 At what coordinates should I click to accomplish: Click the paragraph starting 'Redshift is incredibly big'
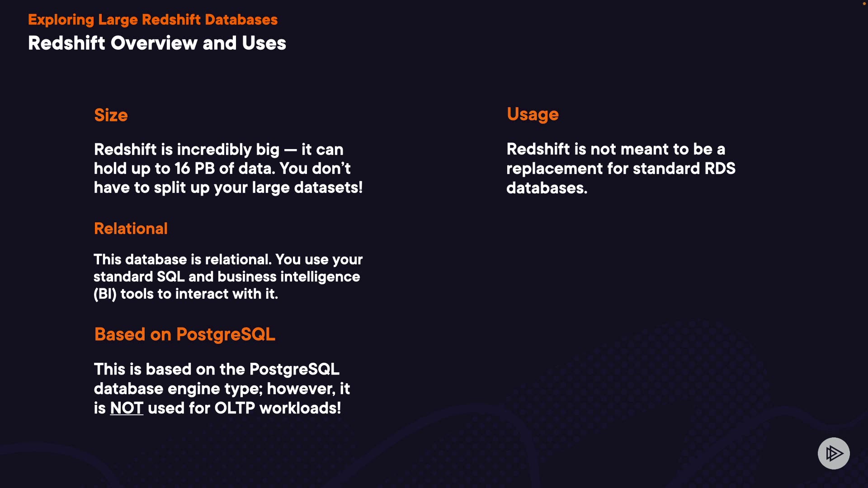click(x=228, y=168)
